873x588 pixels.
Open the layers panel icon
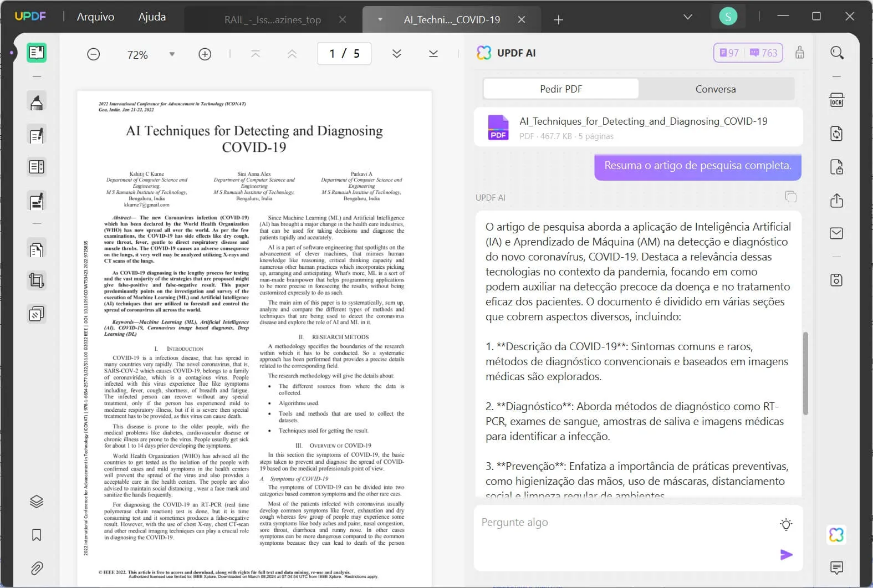(x=37, y=502)
